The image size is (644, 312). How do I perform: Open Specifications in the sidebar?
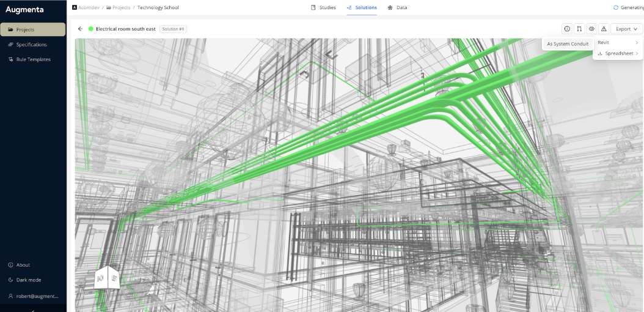pyautogui.click(x=31, y=45)
